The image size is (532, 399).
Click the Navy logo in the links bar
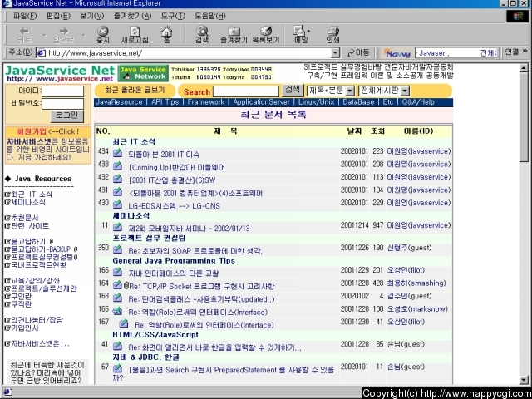(397, 53)
